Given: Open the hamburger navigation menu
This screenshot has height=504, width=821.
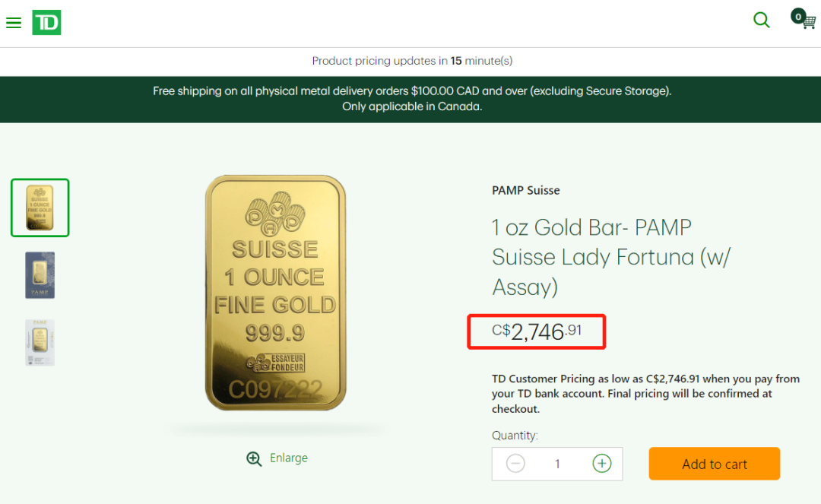Looking at the screenshot, I should (x=14, y=23).
